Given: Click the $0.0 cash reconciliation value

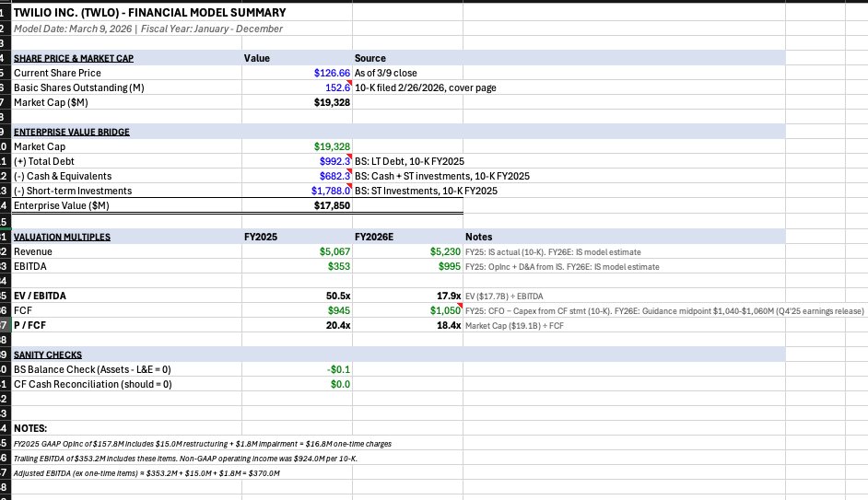Looking at the screenshot, I should 340,384.
